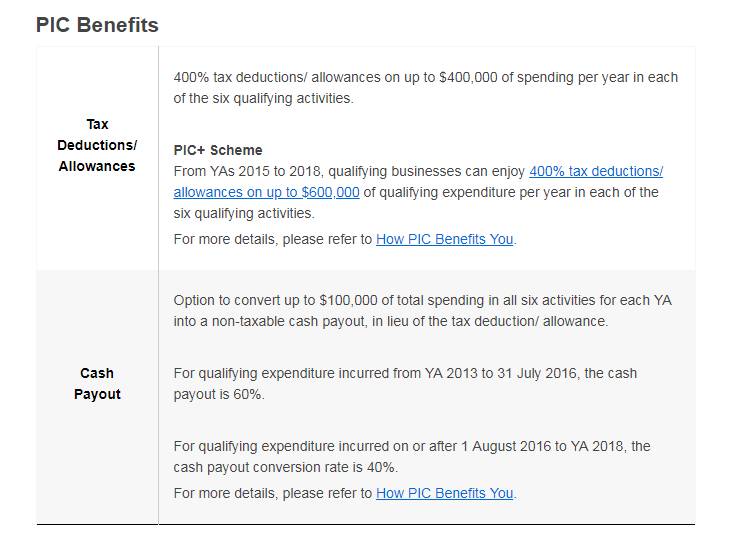Open How PIC Benefits You link in Cash Payout row
This screenshot has height=539, width=737.
click(x=445, y=493)
